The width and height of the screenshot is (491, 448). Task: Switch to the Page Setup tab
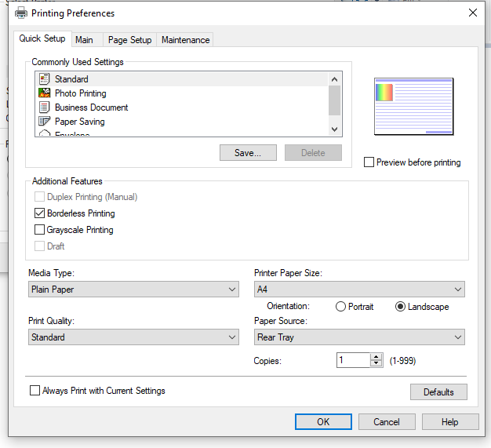point(129,40)
